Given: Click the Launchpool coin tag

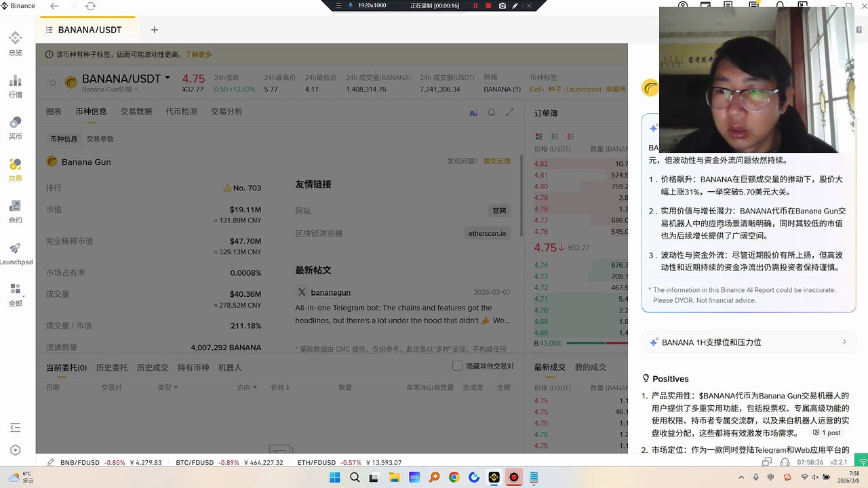Looking at the screenshot, I should (x=583, y=89).
